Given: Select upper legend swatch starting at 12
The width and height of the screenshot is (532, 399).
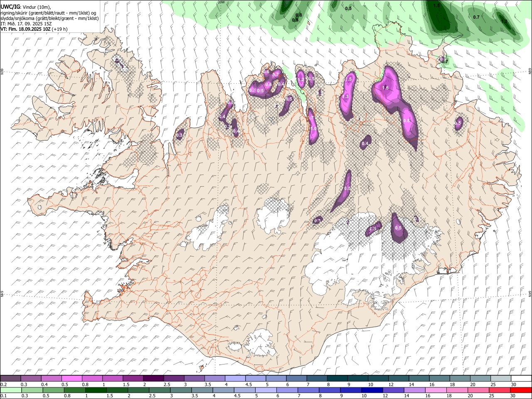Looking at the screenshot, I should (x=398, y=378).
